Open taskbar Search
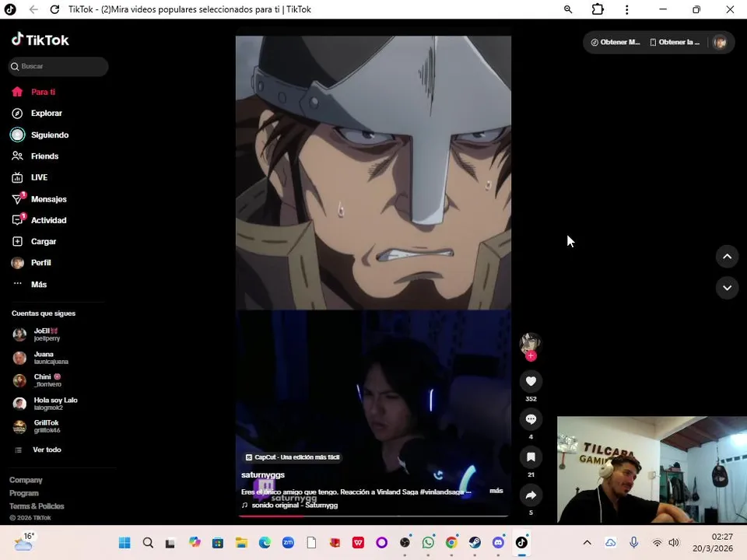The image size is (747, 560). [x=148, y=543]
